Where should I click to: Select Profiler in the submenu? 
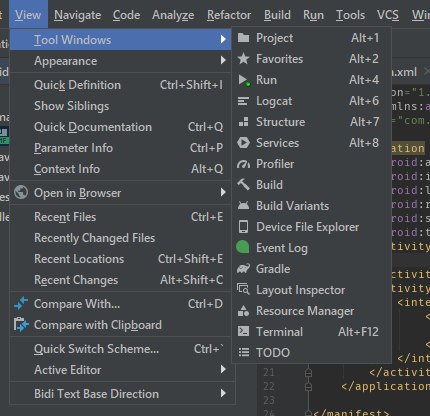(311, 164)
